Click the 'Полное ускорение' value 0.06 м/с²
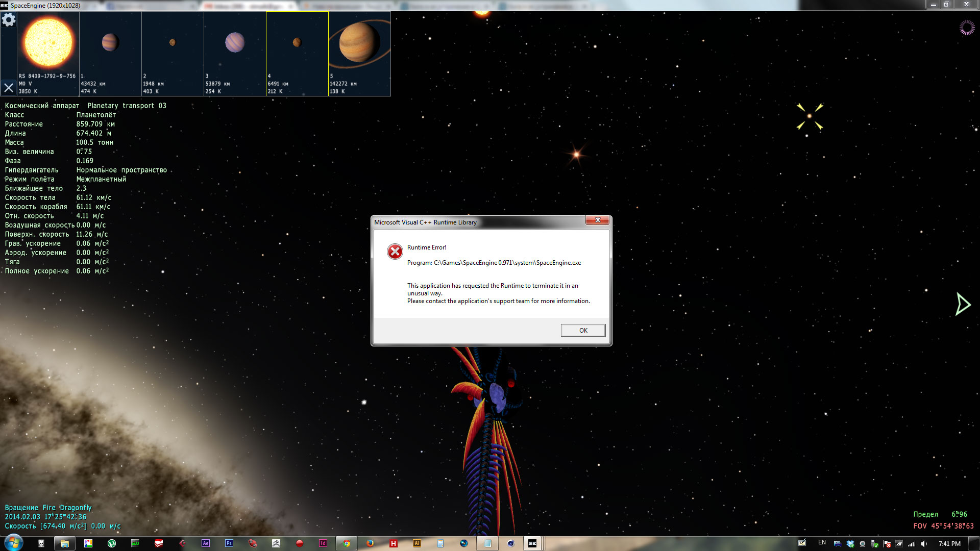 click(92, 271)
